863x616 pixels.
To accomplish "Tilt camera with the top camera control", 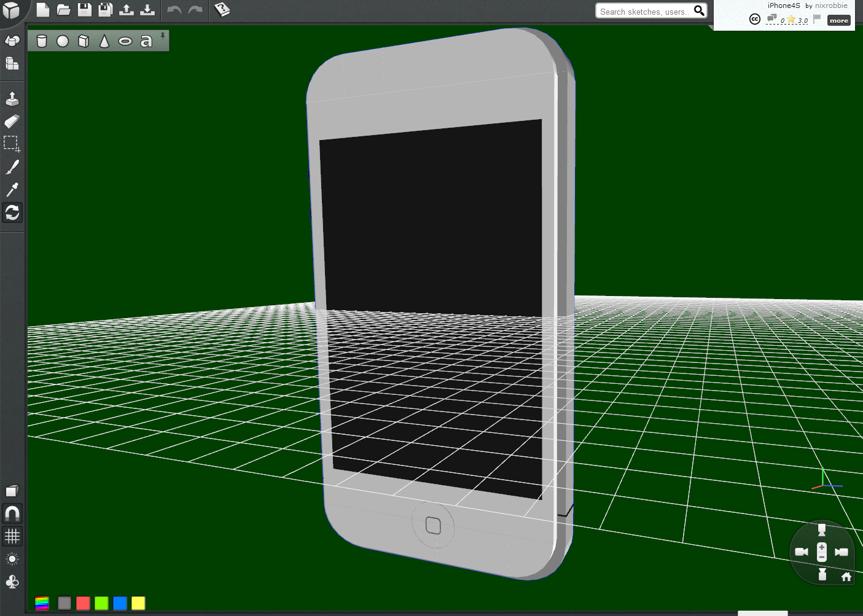I will pos(822,529).
